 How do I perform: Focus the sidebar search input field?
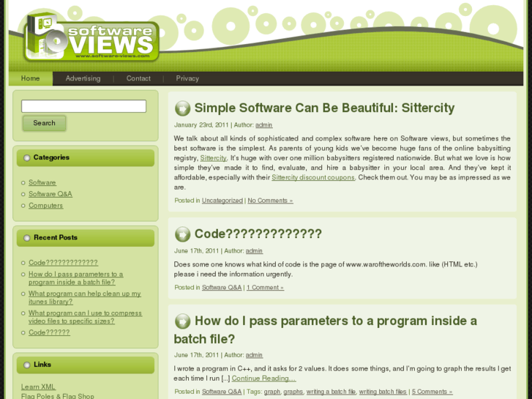point(84,106)
